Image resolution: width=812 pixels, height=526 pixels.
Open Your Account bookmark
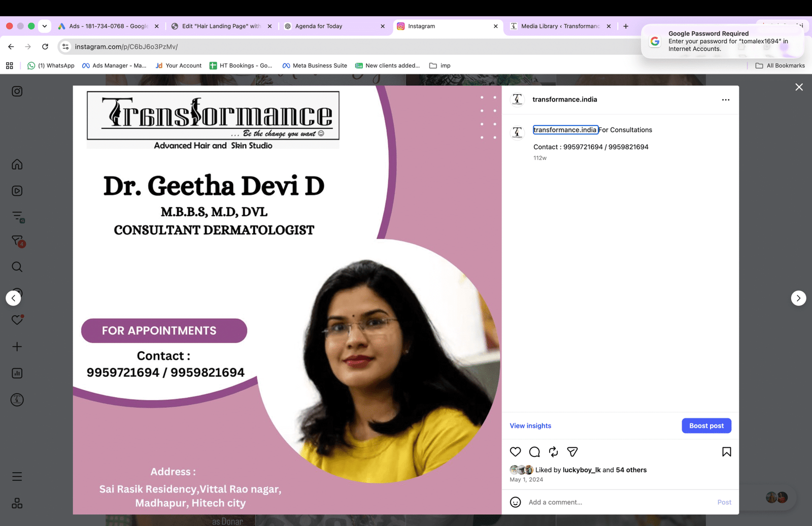tap(178, 65)
